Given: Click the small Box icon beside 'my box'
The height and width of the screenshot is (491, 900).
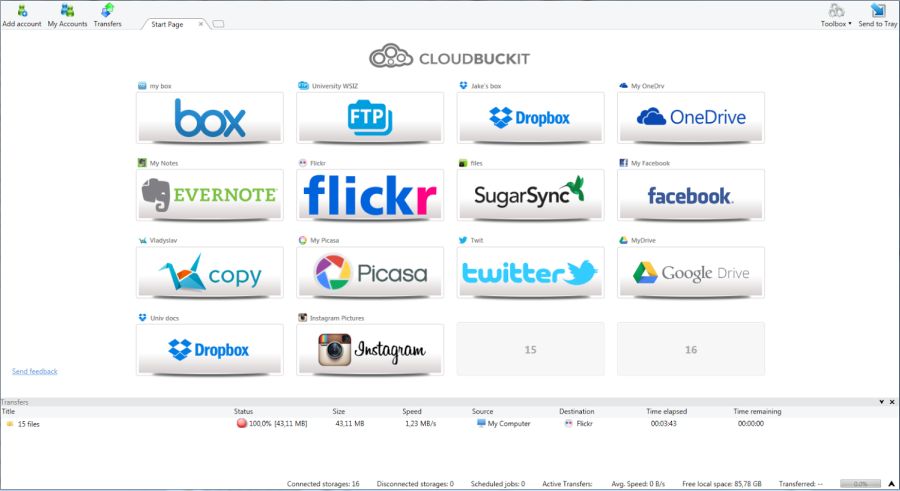Looking at the screenshot, I should (x=142, y=86).
